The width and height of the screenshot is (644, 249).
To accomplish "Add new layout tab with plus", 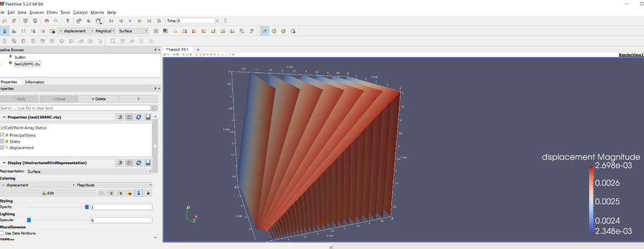I will click(x=197, y=49).
